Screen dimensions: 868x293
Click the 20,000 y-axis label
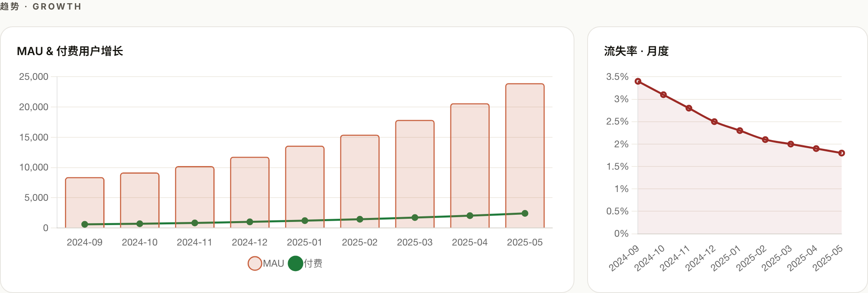(x=34, y=107)
